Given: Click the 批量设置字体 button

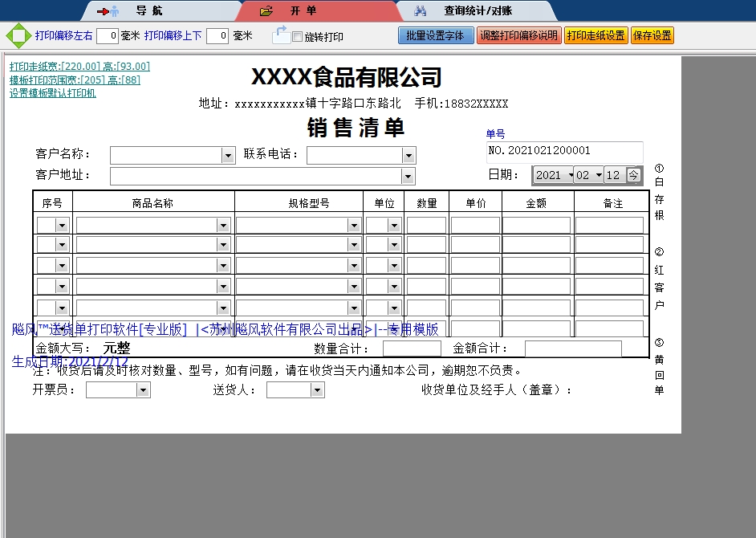Looking at the screenshot, I should (435, 36).
